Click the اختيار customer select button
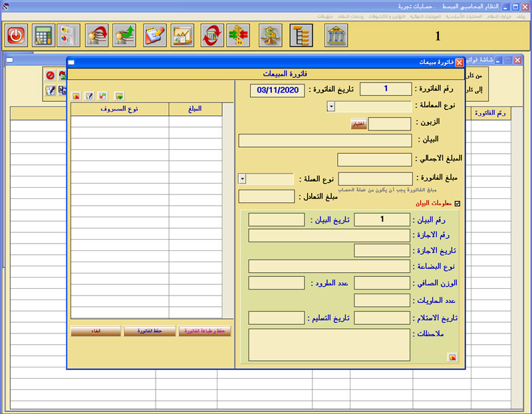 pyautogui.click(x=358, y=124)
